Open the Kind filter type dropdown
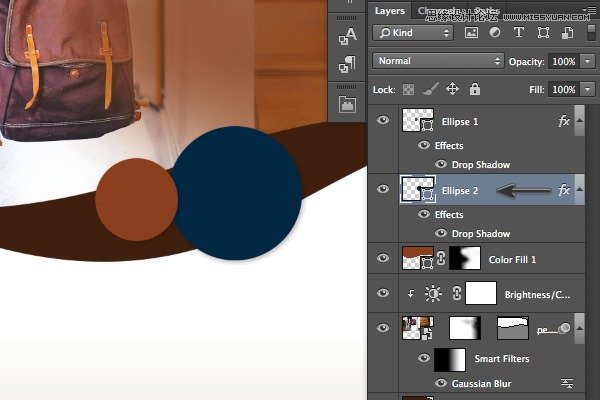 (412, 33)
